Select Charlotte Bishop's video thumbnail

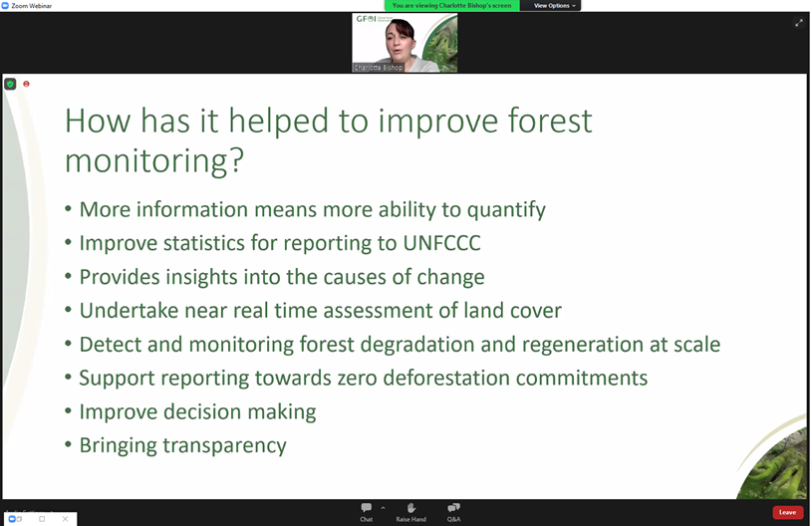point(405,43)
